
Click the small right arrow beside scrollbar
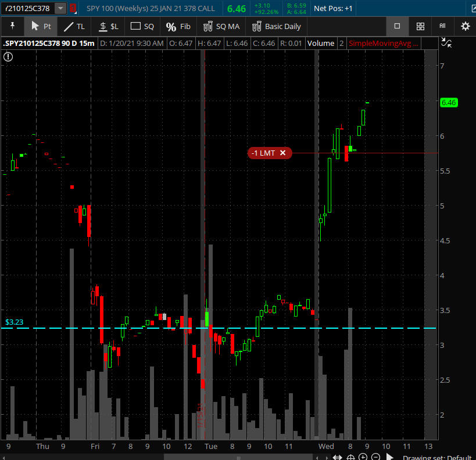tap(327, 458)
